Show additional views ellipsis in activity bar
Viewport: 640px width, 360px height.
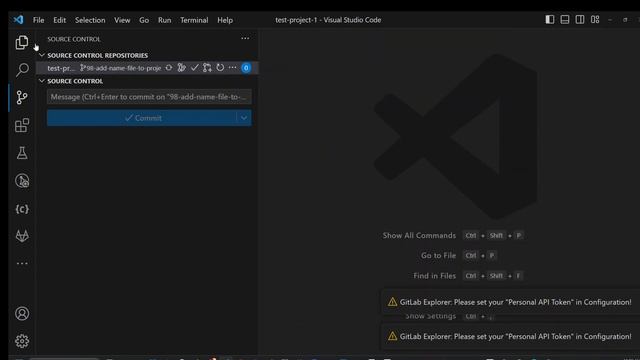22,263
